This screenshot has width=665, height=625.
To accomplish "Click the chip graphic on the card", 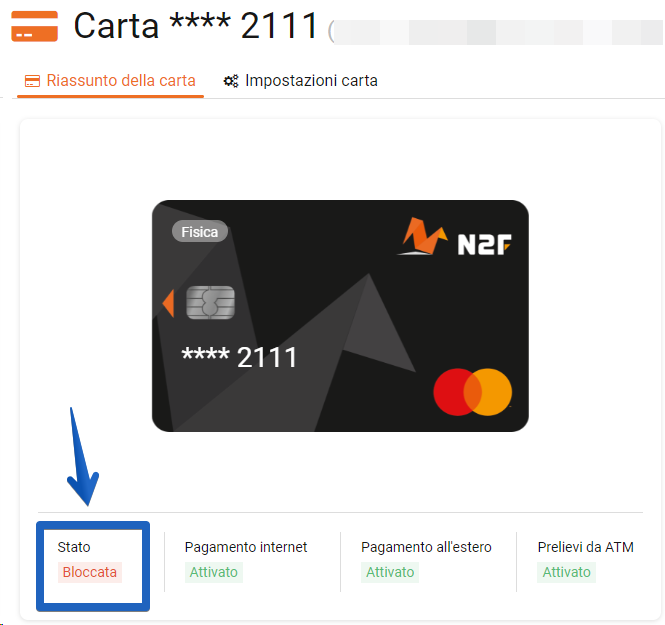I will click(210, 302).
